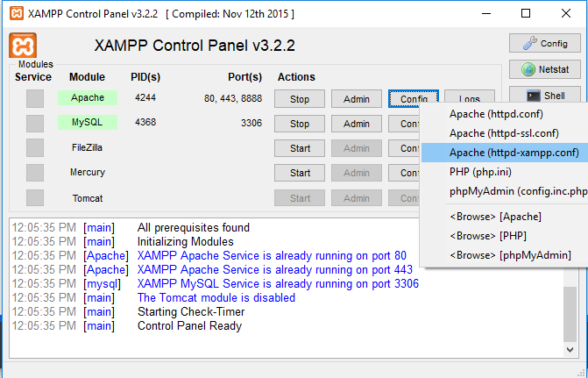Click 'The Tomcat module is disabled' log line
Viewport: 588px width, 378px height.
click(216, 297)
